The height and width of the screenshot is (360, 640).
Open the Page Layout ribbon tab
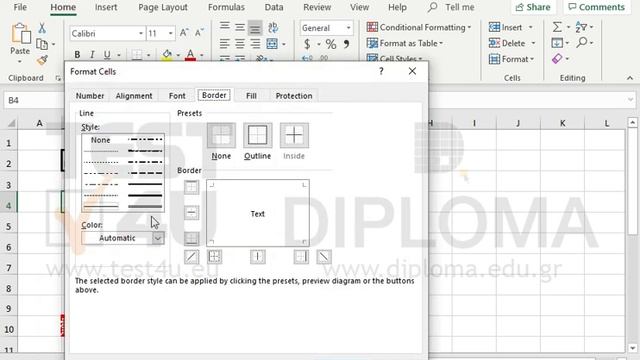coord(163,7)
